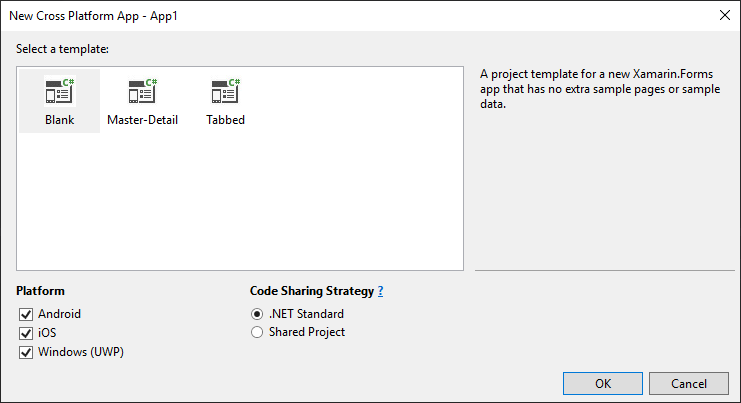
Task: Click the 'Android' checkbox label text
Action: click(x=59, y=314)
